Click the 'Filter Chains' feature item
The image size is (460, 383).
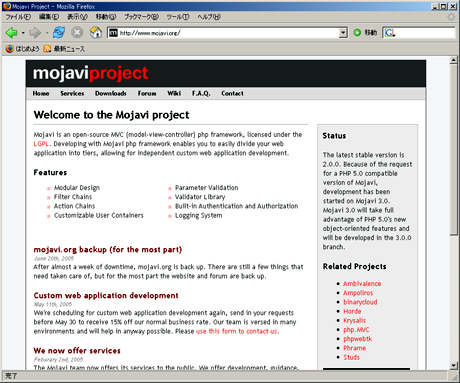[x=73, y=197]
